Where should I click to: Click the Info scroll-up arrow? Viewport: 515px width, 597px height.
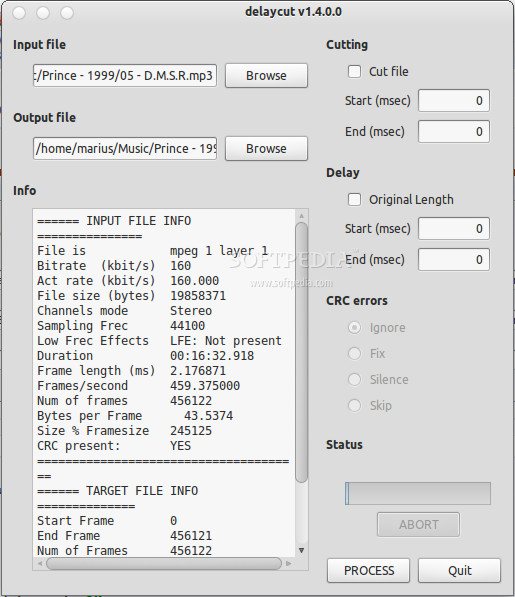[x=301, y=216]
